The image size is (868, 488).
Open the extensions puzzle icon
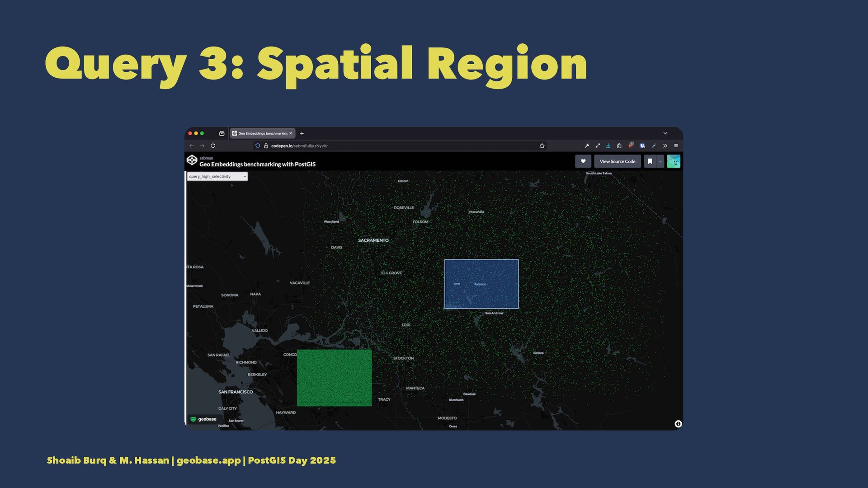point(619,146)
